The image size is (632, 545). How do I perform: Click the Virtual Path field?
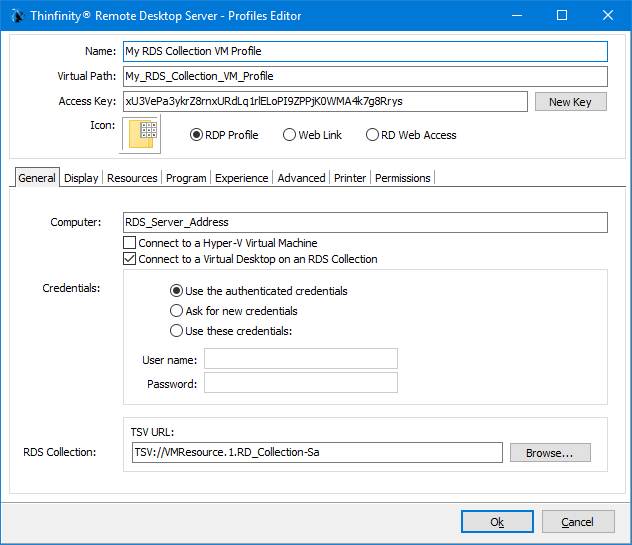click(x=365, y=76)
